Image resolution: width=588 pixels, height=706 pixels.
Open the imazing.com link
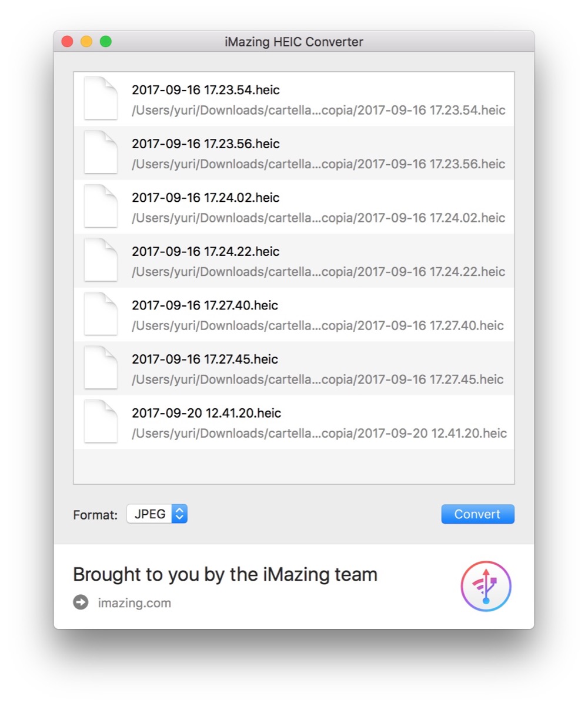135,603
